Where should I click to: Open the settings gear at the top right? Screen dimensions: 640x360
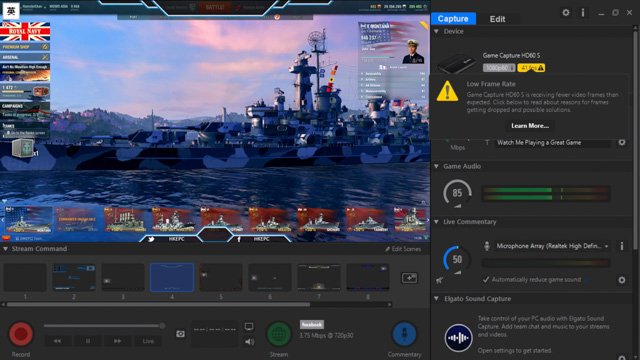566,13
